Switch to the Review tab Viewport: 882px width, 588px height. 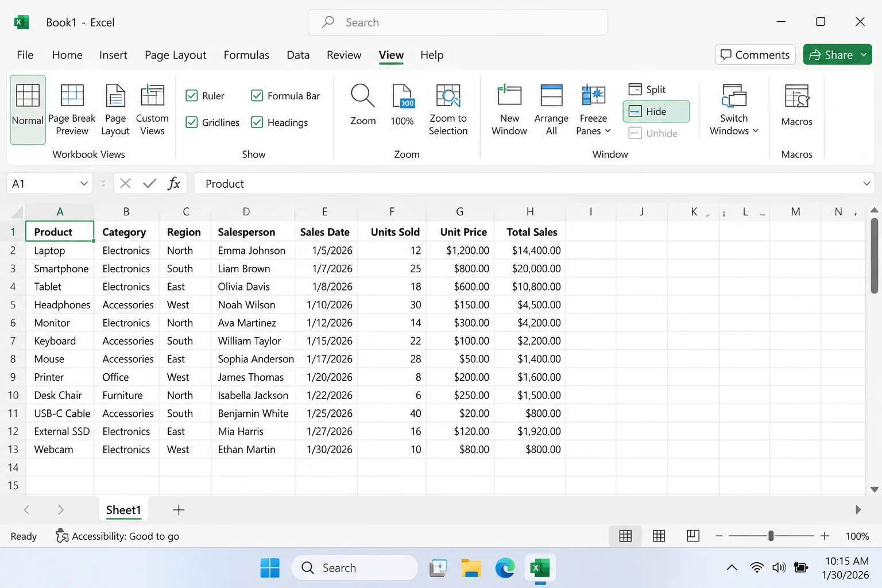(344, 55)
